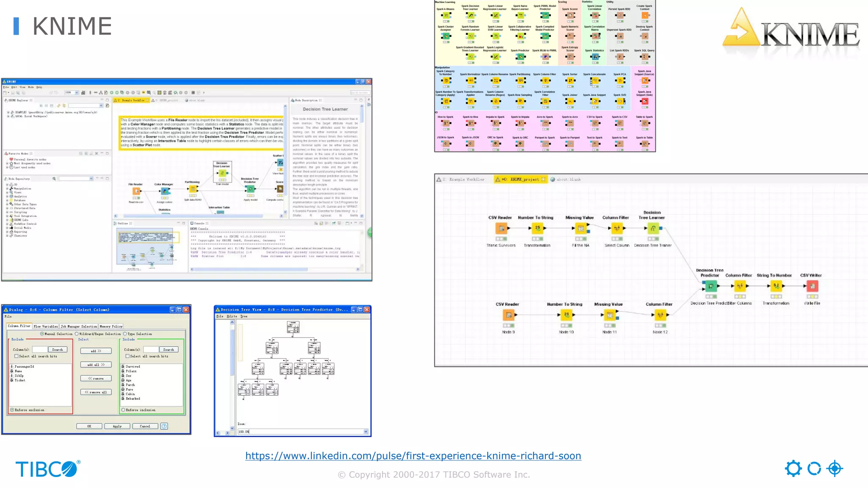Select the String To Number node
Viewport: 868px width, 488px height.
click(776, 286)
